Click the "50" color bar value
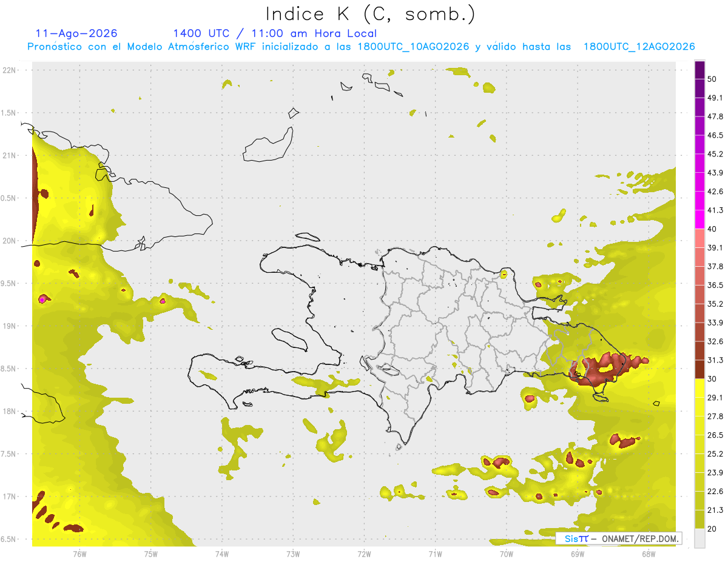The height and width of the screenshot is (562, 728). 712,79
